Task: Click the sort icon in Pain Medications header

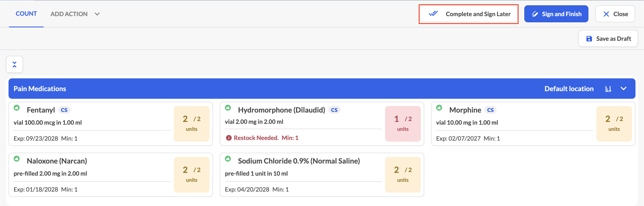Action: [x=608, y=89]
